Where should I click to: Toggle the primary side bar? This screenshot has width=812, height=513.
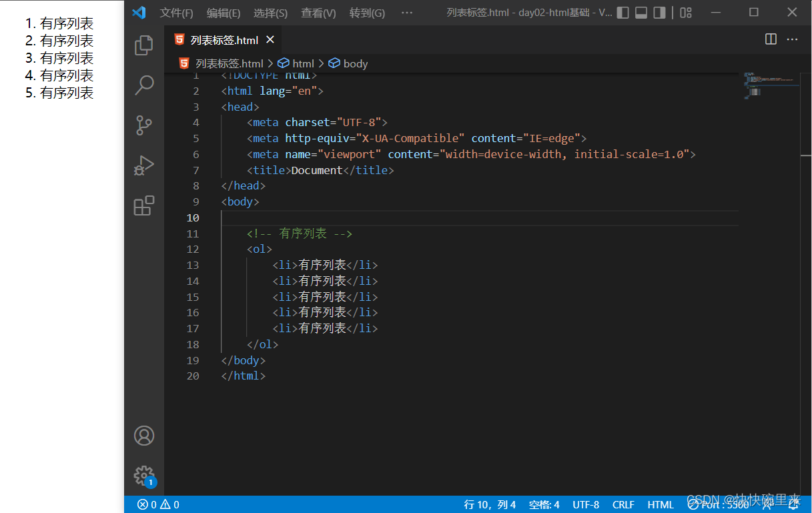tap(623, 13)
